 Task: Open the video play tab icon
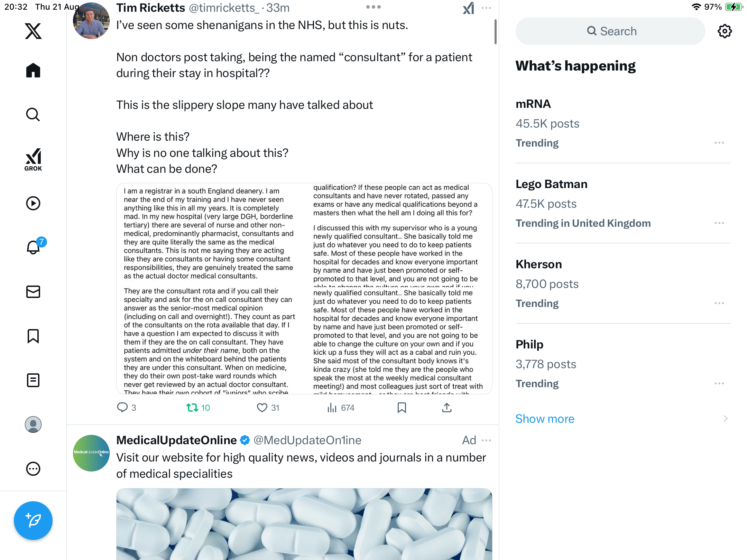(x=33, y=203)
